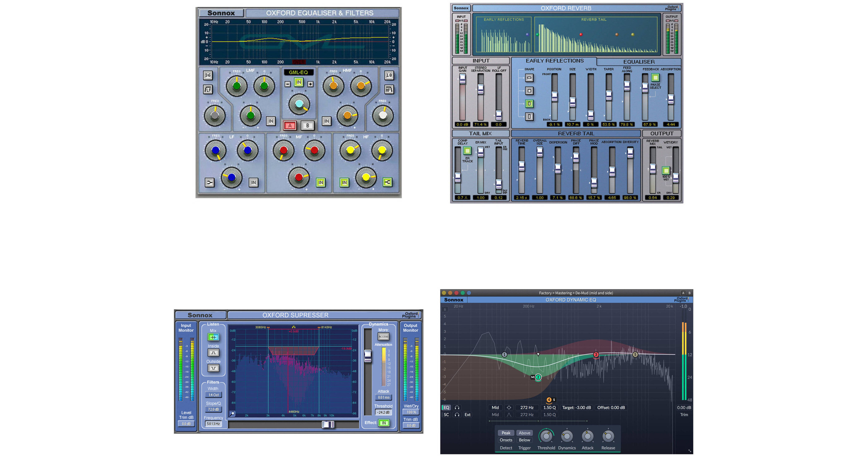
Task: Click the HF filter shape icon in Oxford Equaliser
Action: click(x=389, y=89)
